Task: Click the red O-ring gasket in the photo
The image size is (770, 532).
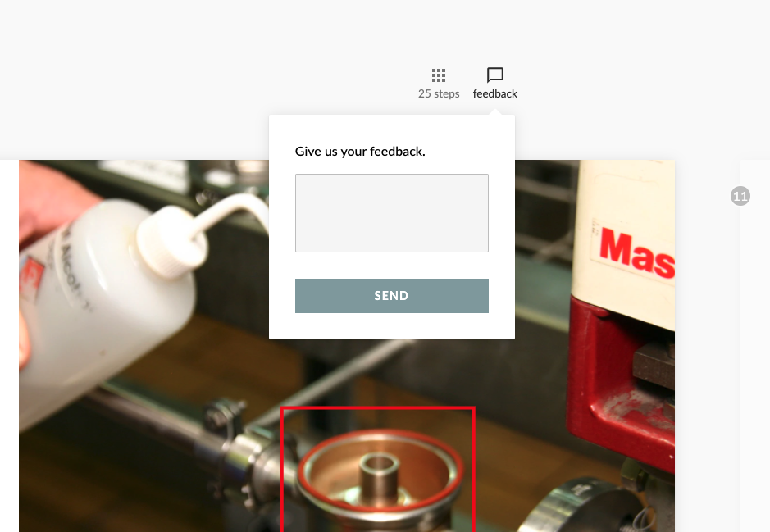Action: tap(380, 471)
